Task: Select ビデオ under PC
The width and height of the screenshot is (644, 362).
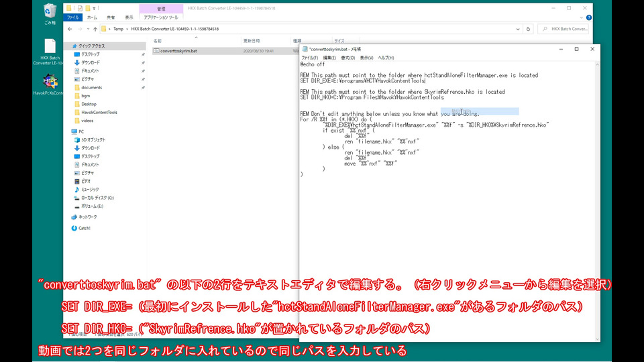Action: tap(86, 181)
